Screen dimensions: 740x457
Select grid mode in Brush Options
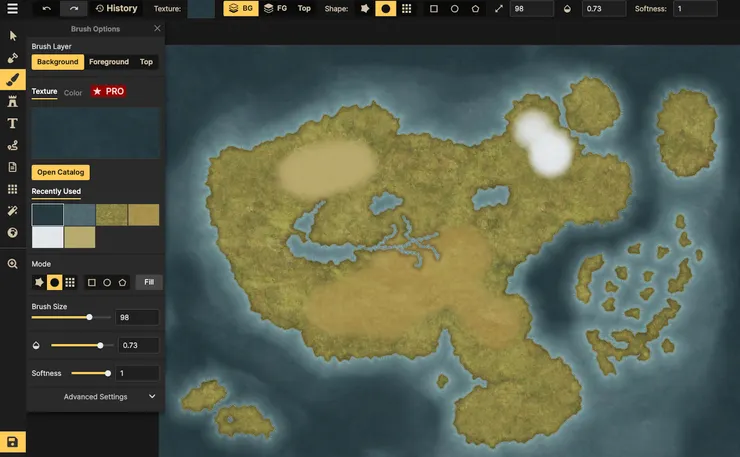[70, 282]
